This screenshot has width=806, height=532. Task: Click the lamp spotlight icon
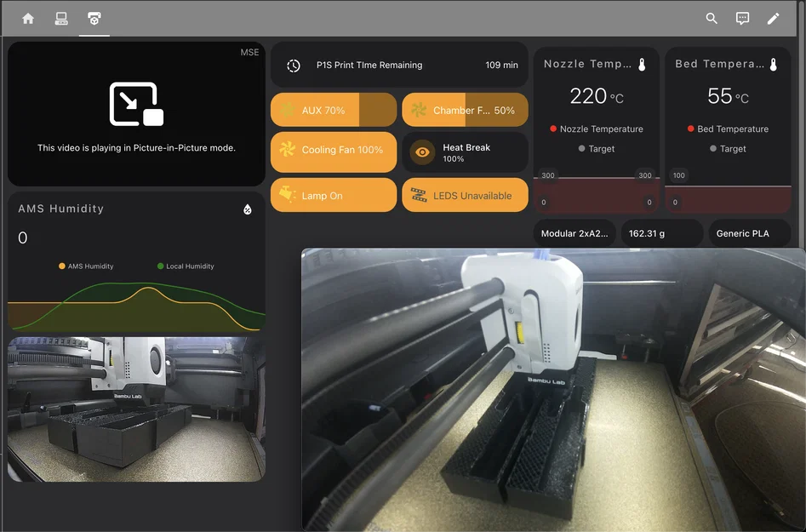288,195
